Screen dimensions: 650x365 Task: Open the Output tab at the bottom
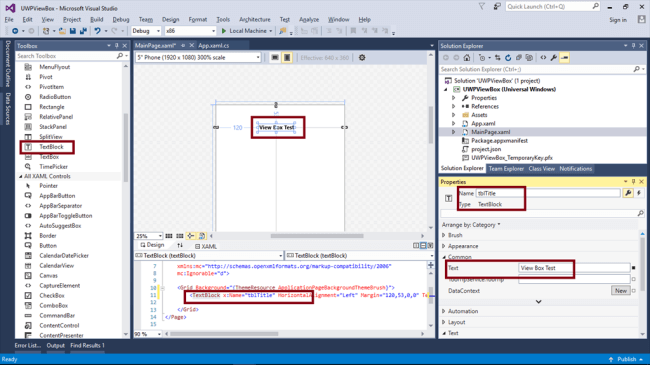56,346
